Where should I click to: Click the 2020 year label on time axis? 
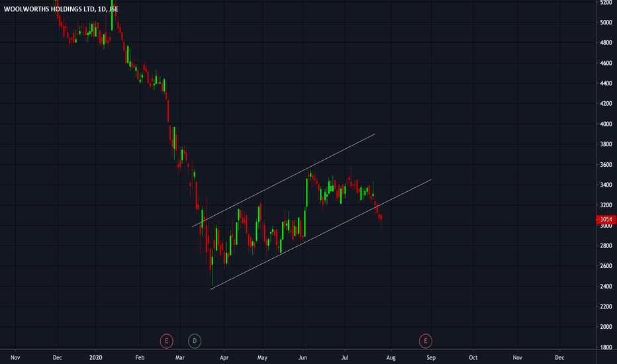tap(95, 357)
